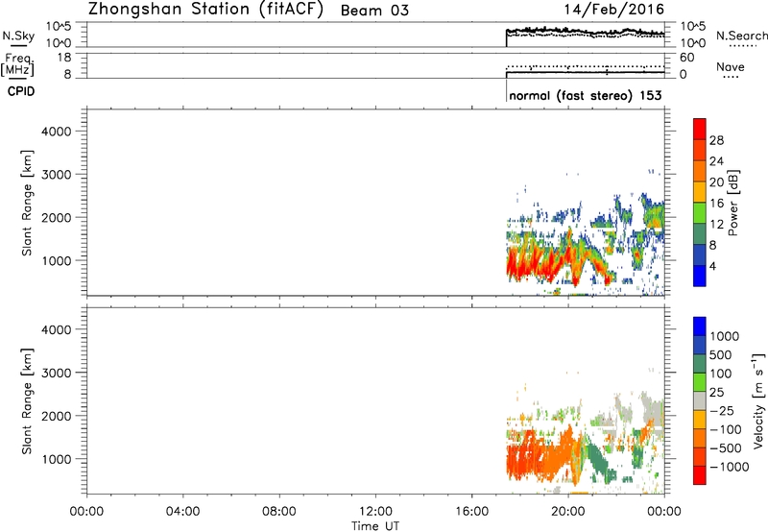768x532 pixels.
Task: Click the "28" Power colorbar label
Action: tap(716, 140)
